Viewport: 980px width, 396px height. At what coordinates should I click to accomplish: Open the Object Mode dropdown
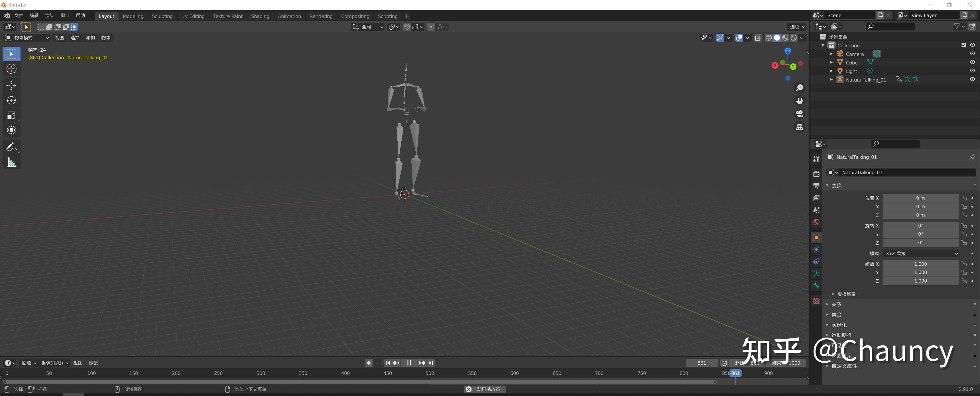(27, 38)
